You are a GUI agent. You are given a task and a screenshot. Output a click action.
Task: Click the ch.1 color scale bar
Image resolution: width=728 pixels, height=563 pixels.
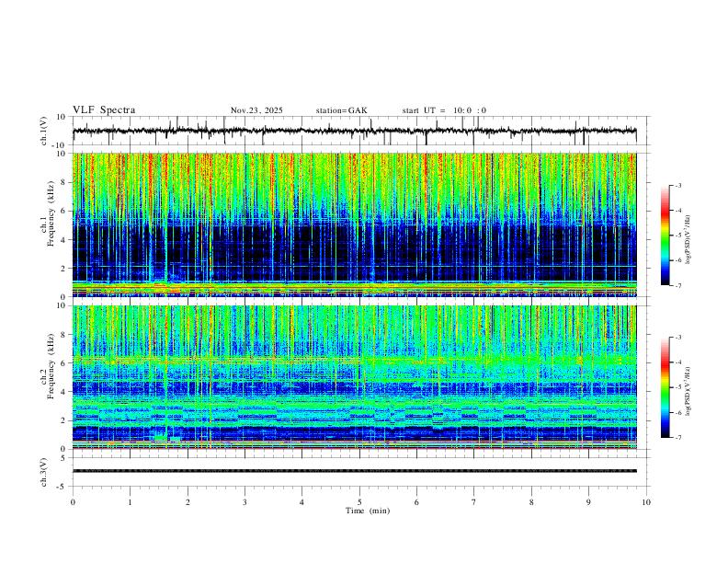[x=665, y=236]
